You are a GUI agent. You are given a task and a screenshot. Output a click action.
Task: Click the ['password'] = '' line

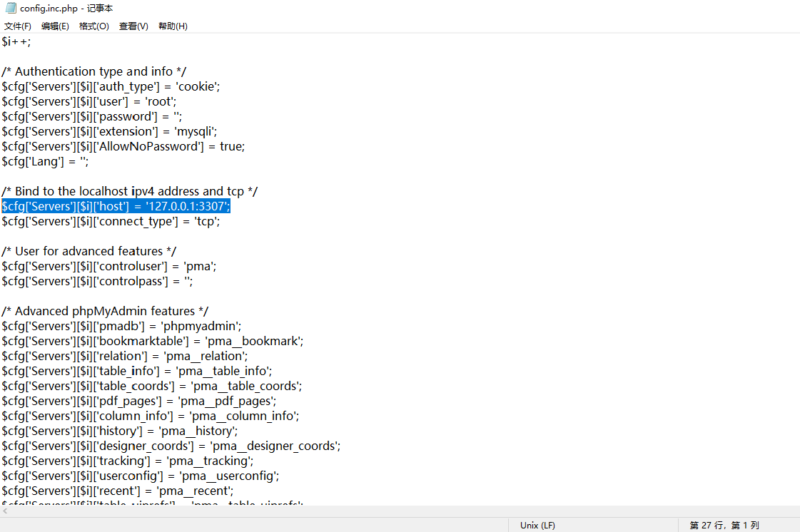pyautogui.click(x=92, y=116)
